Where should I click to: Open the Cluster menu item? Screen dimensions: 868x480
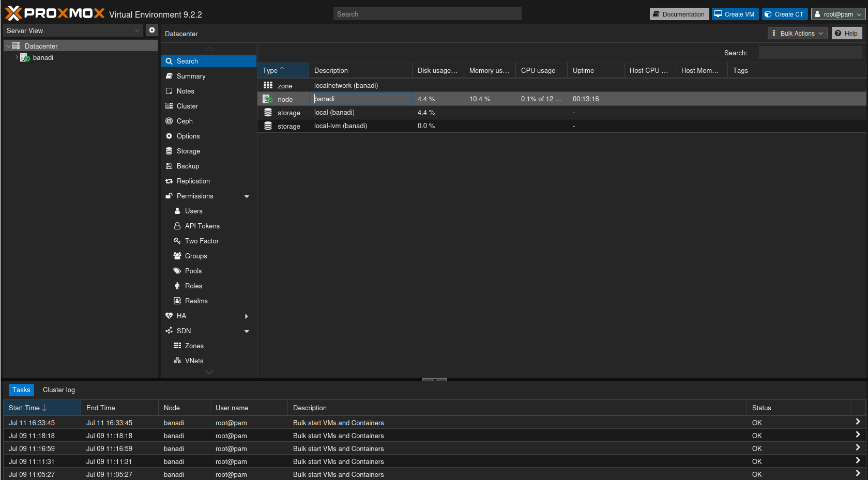point(208,106)
